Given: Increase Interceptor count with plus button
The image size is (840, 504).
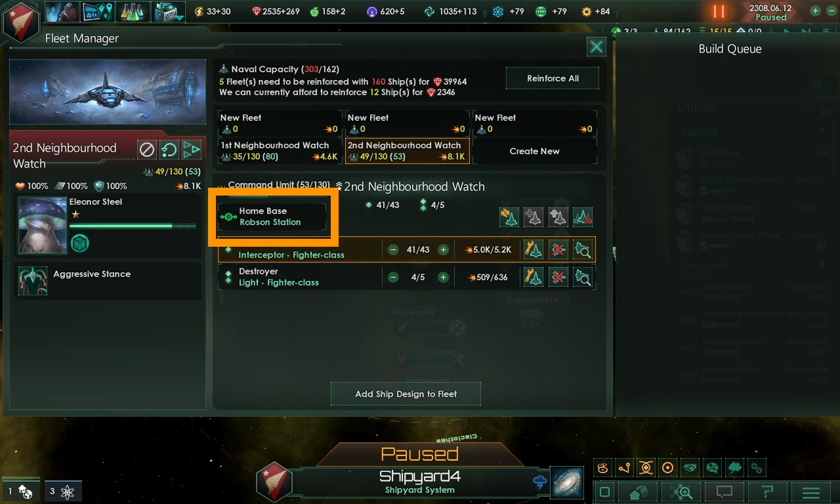Looking at the screenshot, I should [444, 249].
